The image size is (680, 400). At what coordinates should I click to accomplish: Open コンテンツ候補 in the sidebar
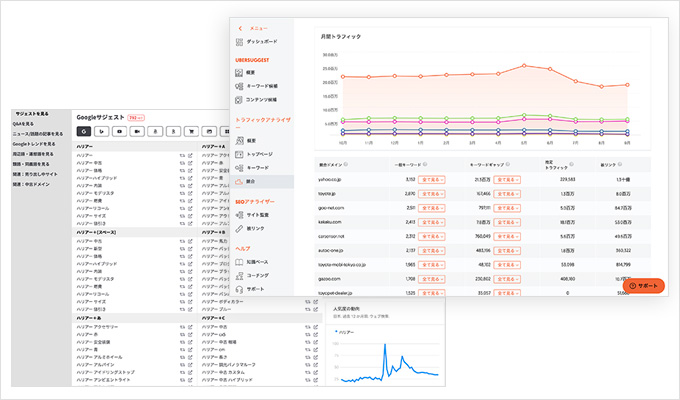[256, 100]
